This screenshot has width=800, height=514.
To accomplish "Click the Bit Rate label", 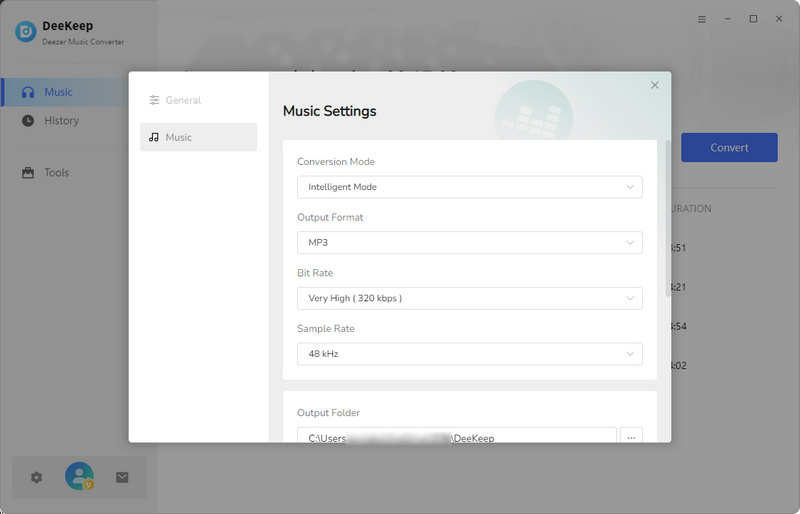I will point(315,273).
